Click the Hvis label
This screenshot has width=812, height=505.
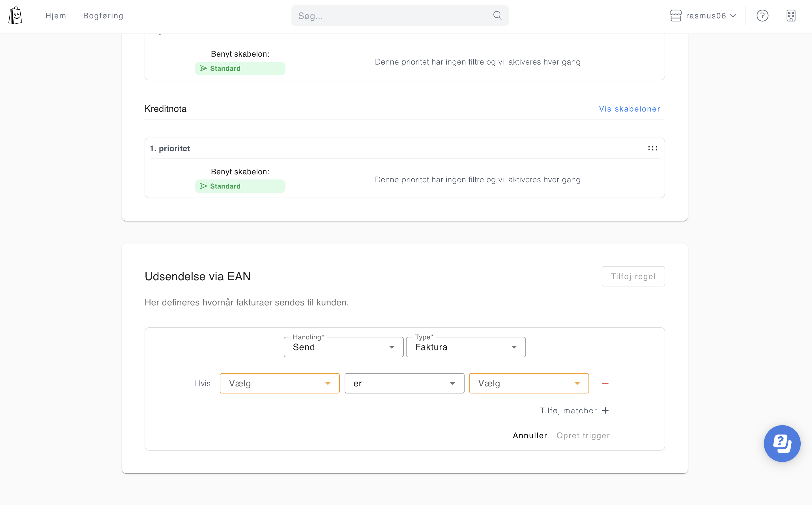[x=203, y=383]
